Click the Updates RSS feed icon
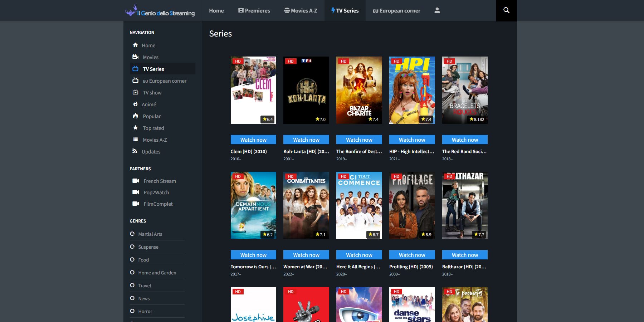The width and height of the screenshot is (644, 322). pos(135,151)
